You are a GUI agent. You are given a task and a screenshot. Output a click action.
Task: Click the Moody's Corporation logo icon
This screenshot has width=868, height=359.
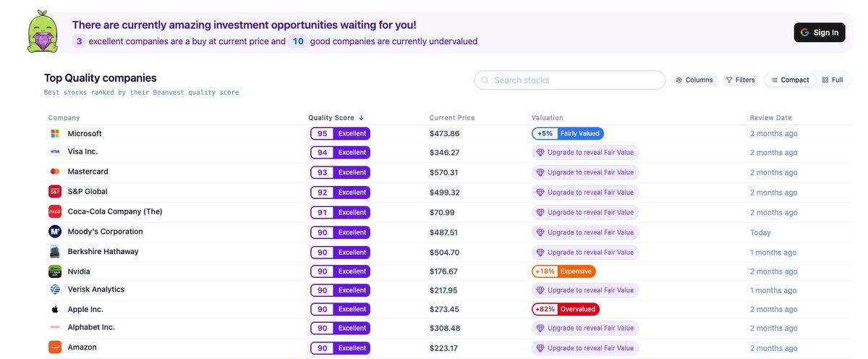pos(54,232)
